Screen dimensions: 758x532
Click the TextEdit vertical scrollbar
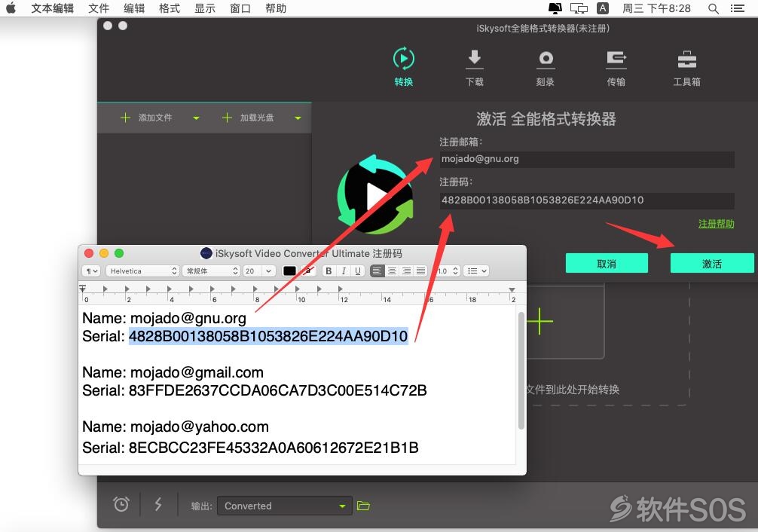pos(521,371)
